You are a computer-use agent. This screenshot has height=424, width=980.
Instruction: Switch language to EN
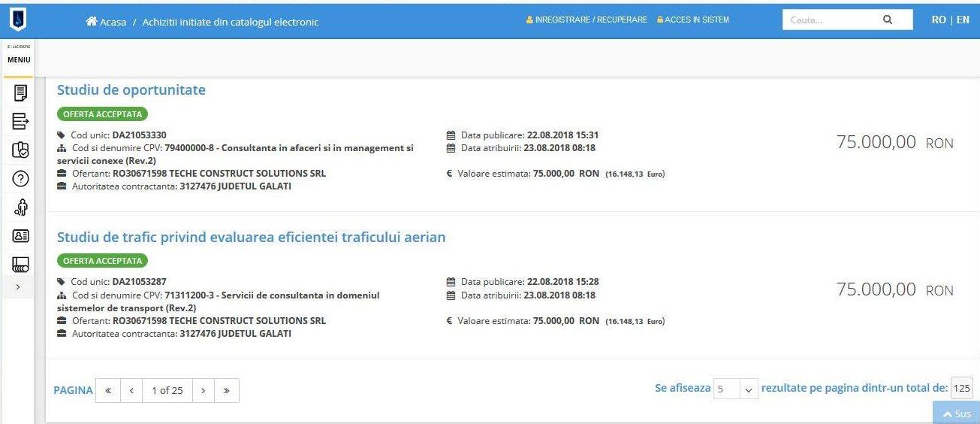click(x=963, y=20)
